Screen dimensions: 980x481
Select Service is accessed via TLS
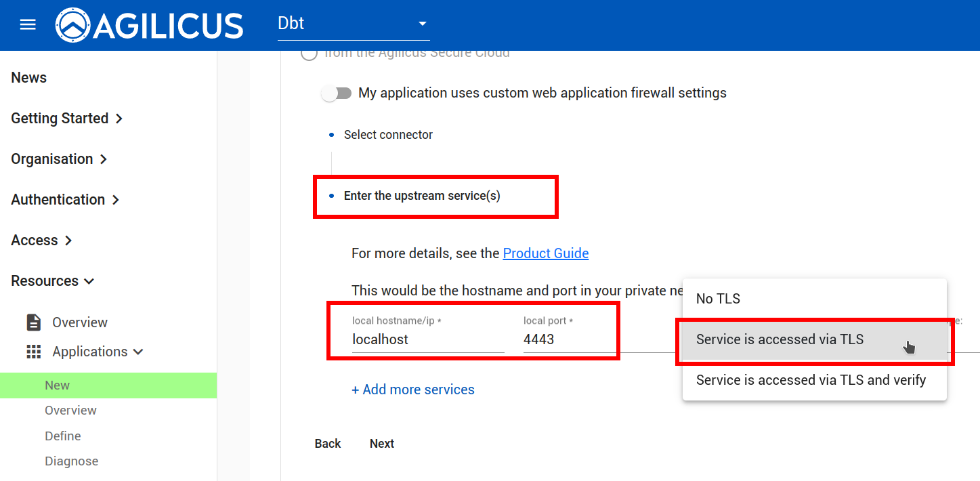(x=780, y=339)
